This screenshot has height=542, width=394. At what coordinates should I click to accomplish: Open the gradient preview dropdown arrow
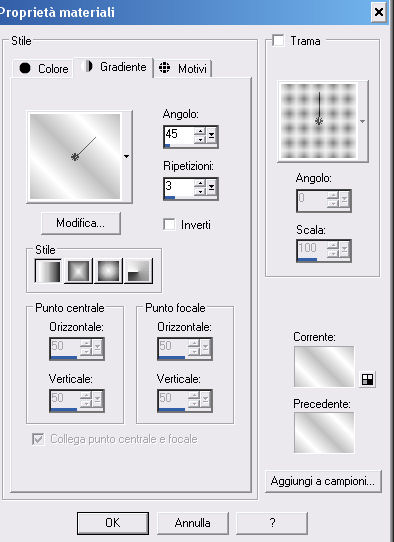pyautogui.click(x=126, y=157)
